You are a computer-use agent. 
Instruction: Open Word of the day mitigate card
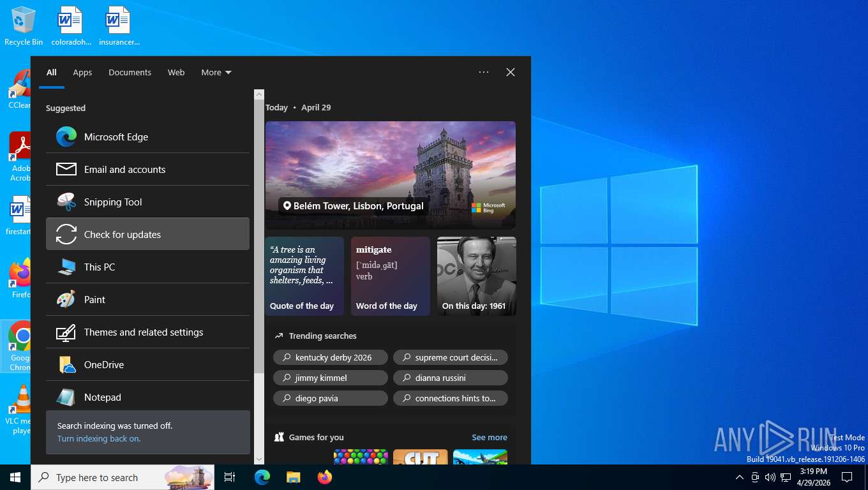pyautogui.click(x=391, y=276)
